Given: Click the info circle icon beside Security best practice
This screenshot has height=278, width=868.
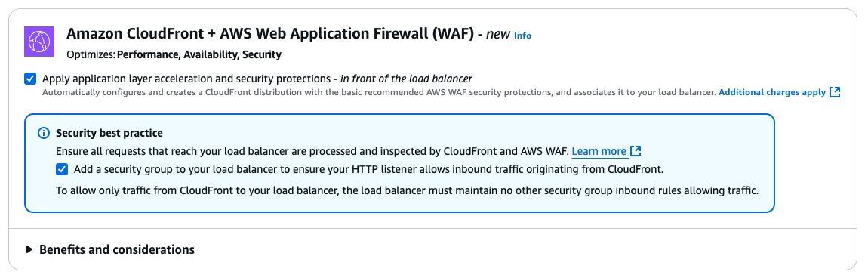Looking at the screenshot, I should pos(44,134).
